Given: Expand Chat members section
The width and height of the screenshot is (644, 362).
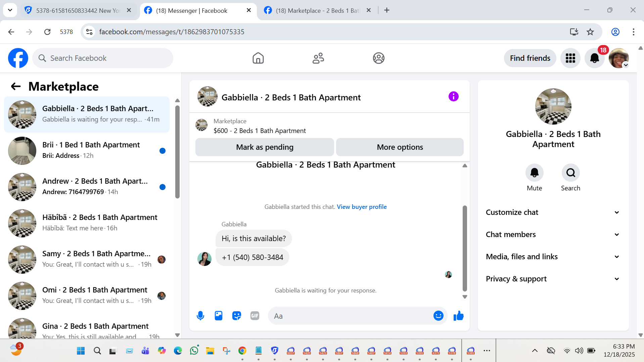Looking at the screenshot, I should pos(553,234).
